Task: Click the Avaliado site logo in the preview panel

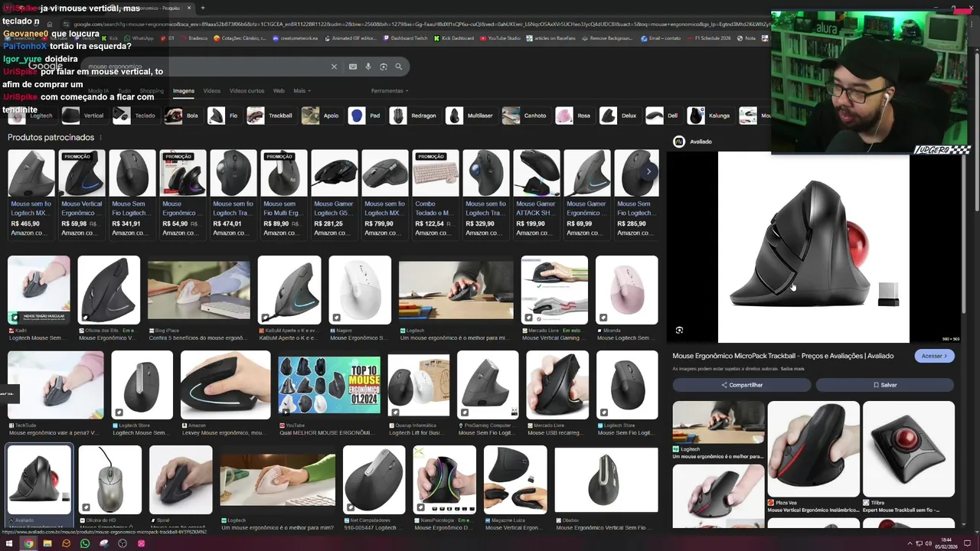Action: (678, 142)
